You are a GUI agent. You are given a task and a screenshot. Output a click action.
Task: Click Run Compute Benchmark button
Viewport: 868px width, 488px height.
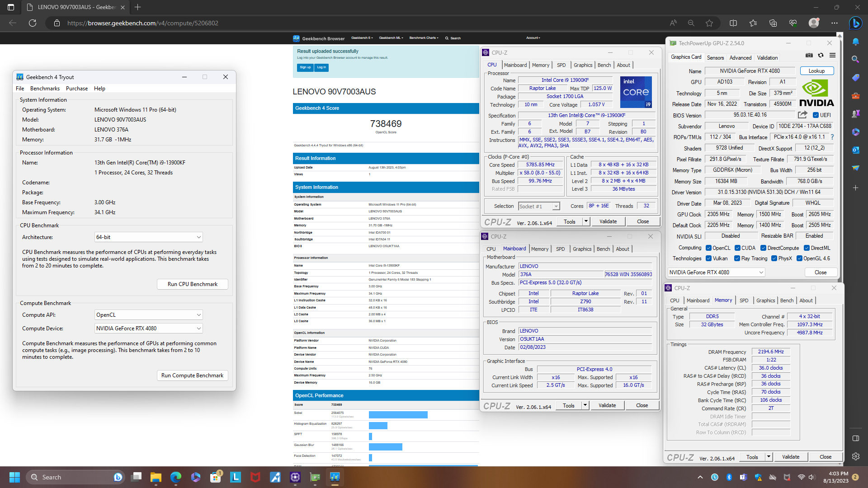(193, 375)
